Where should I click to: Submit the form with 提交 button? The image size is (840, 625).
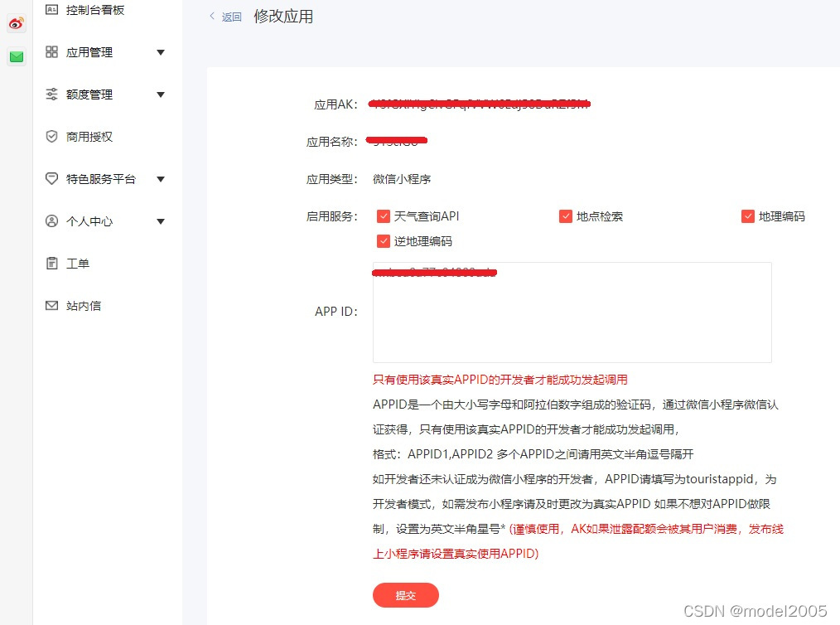[x=406, y=595]
